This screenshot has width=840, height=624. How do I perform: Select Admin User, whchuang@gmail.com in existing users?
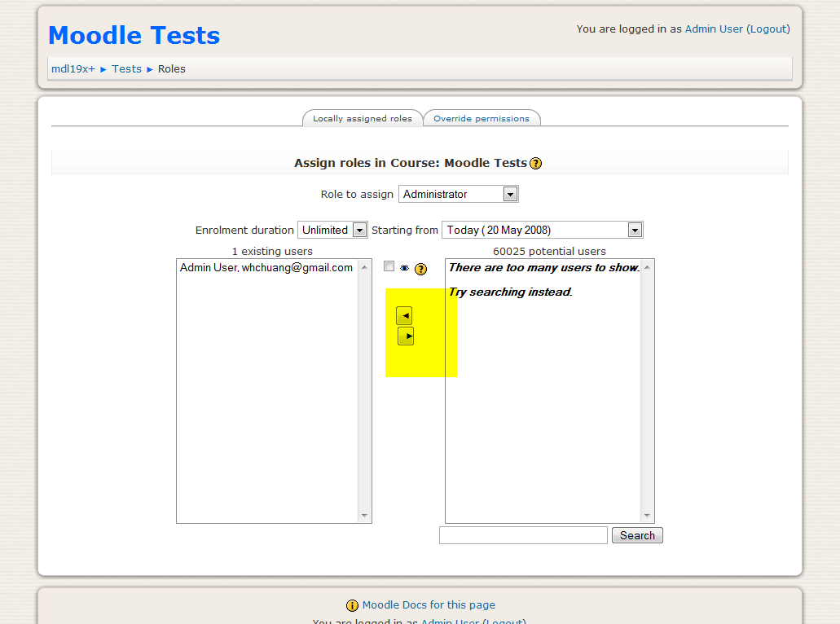pos(266,267)
